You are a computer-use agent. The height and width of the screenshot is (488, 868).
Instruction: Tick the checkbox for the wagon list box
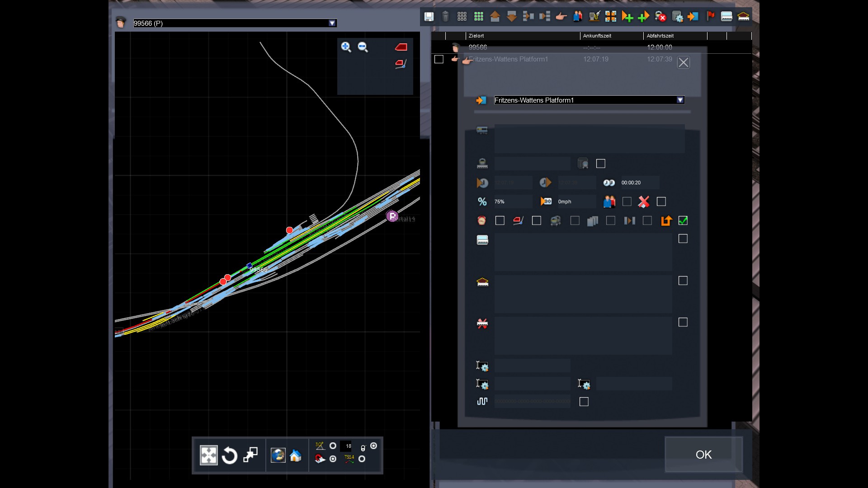(x=683, y=239)
